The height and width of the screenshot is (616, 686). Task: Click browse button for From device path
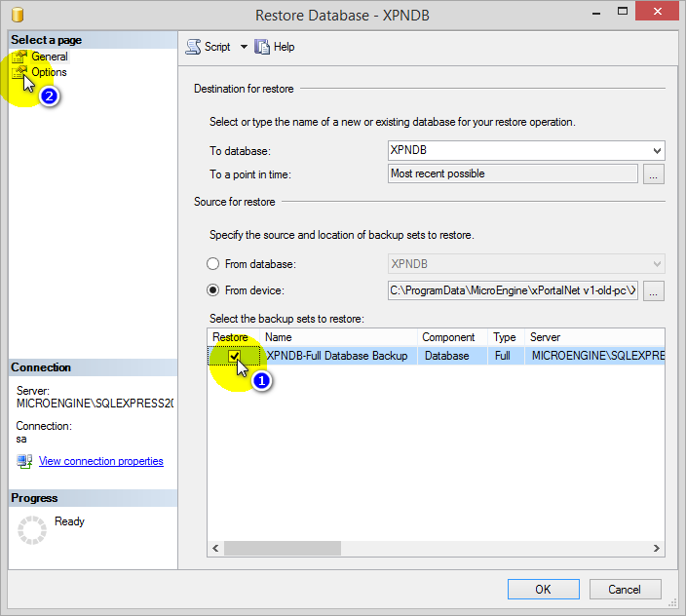[654, 290]
